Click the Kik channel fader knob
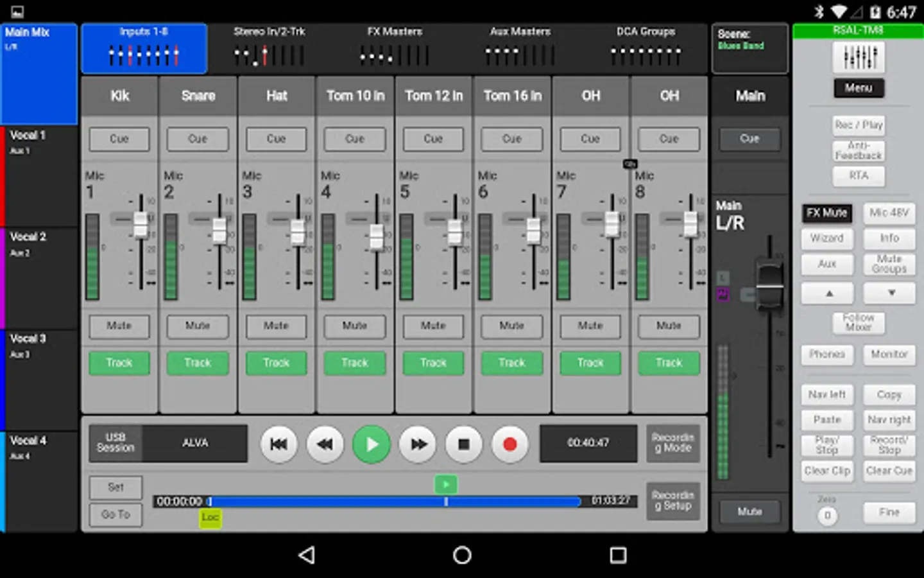The width and height of the screenshot is (924, 578). (141, 225)
